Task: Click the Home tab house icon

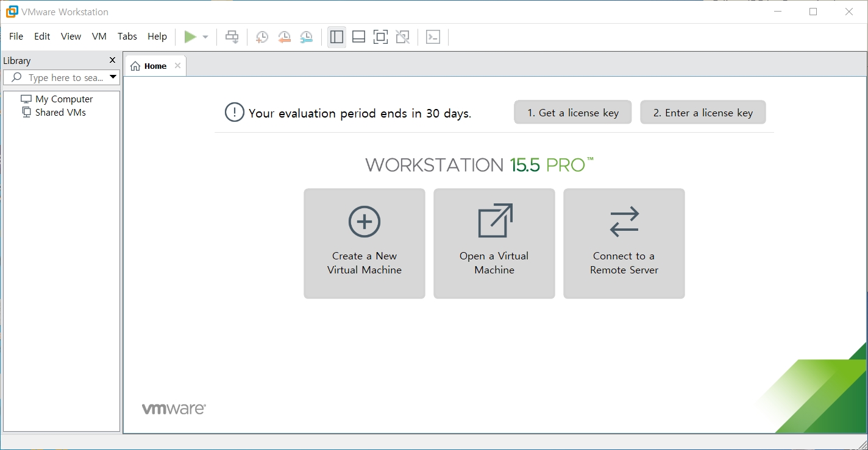Action: tap(135, 66)
